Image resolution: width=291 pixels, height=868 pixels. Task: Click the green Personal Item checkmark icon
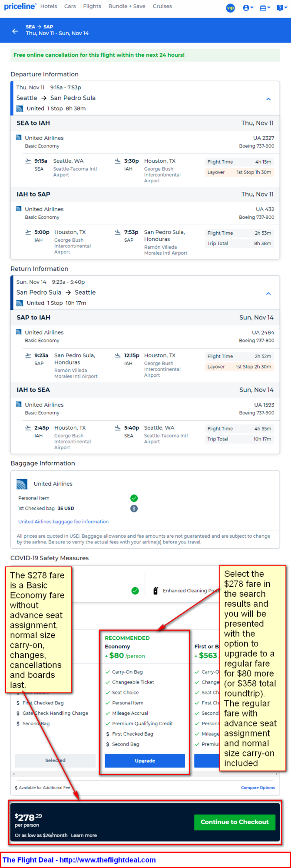[134, 498]
